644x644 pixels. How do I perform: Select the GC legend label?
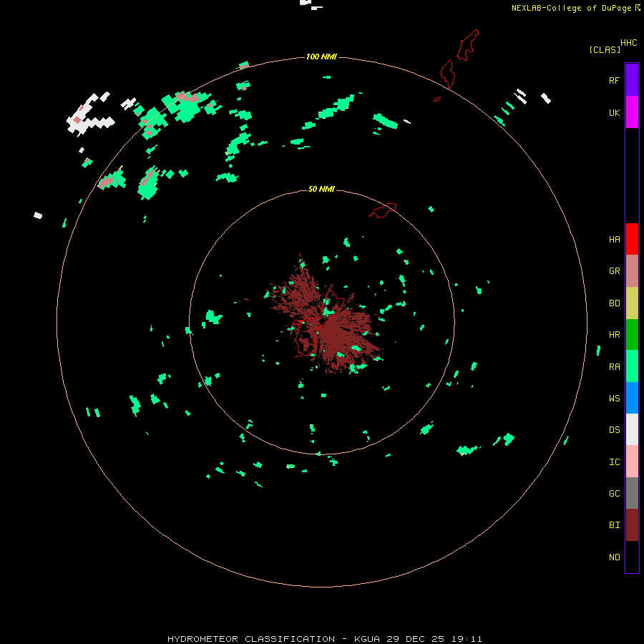(x=614, y=494)
